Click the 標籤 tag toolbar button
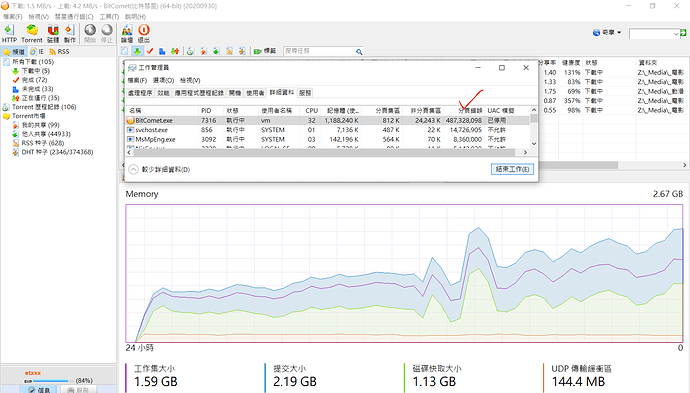 coord(265,51)
